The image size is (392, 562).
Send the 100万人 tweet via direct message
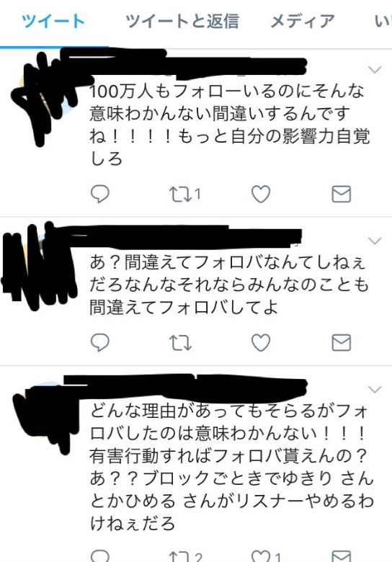(341, 194)
